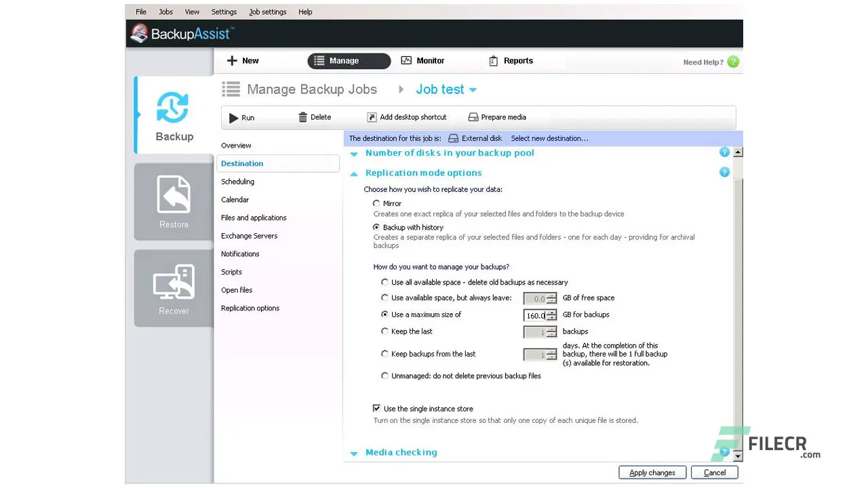Select Keep the last backups option
Image resolution: width=868 pixels, height=488 pixels.
pos(385,332)
